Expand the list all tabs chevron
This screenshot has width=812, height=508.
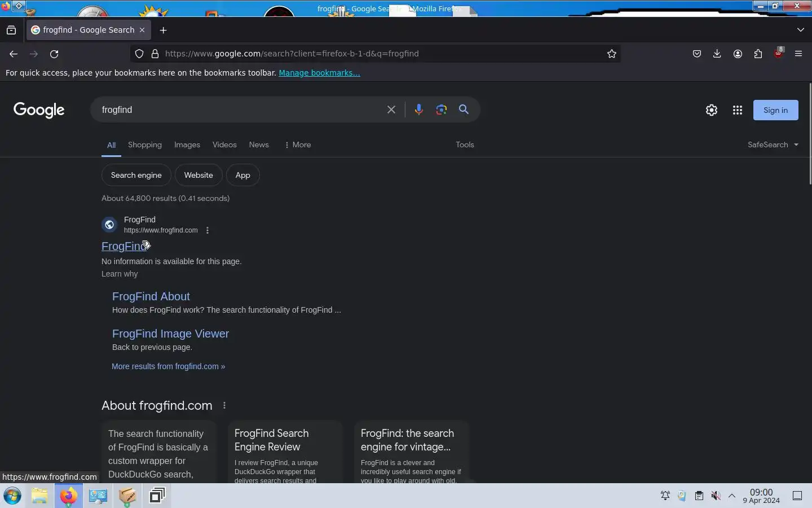(801, 30)
